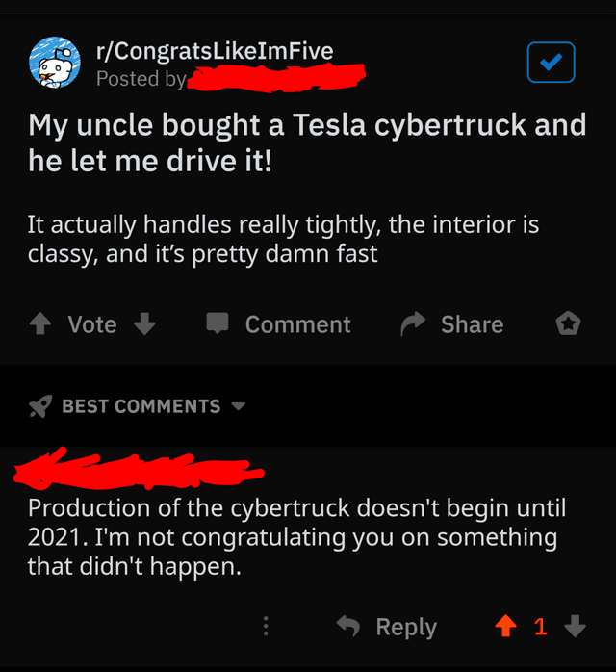The height and width of the screenshot is (672, 616).
Task: Toggle the blue checkmark joined box
Action: click(551, 63)
